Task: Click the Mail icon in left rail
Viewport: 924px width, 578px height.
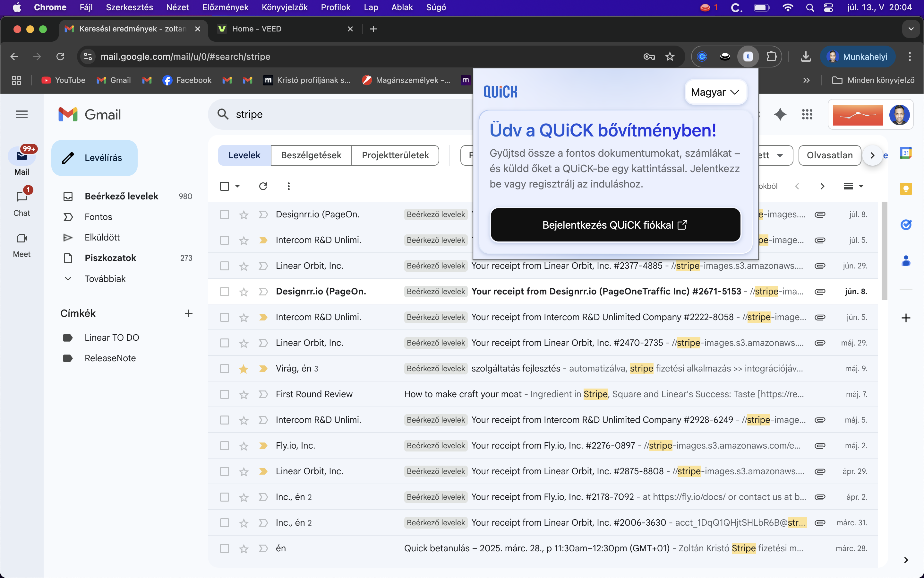Action: point(22,156)
